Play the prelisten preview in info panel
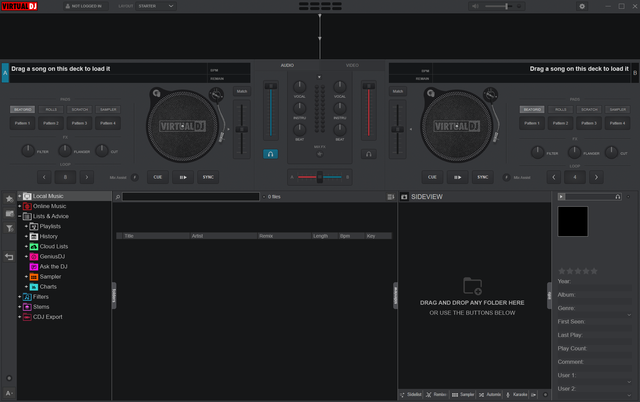This screenshot has height=402, width=640. coord(562,197)
